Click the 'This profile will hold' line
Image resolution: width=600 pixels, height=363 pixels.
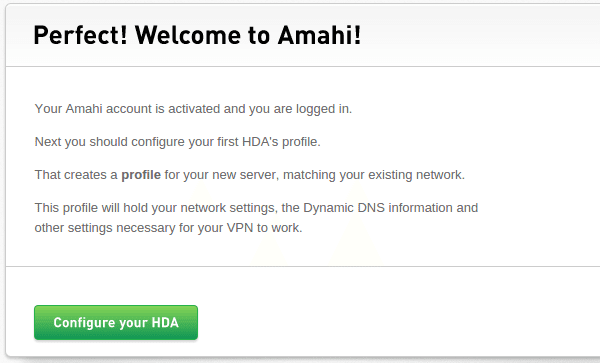256,208
